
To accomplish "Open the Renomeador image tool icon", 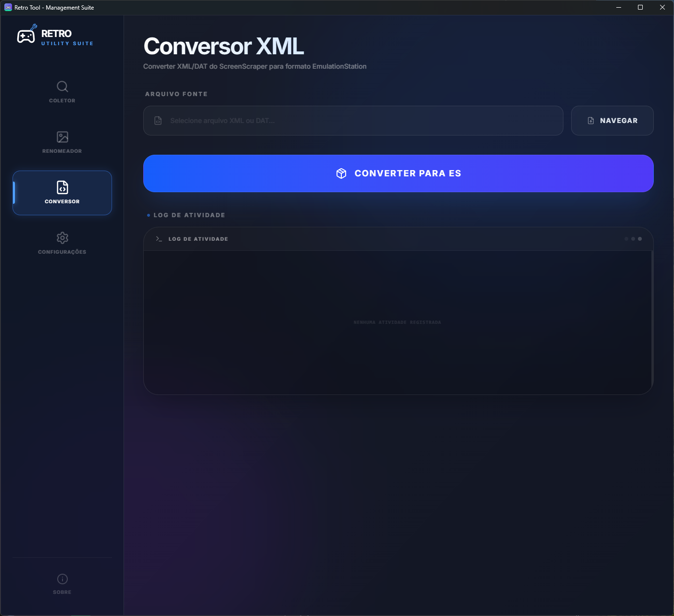I will pos(62,137).
